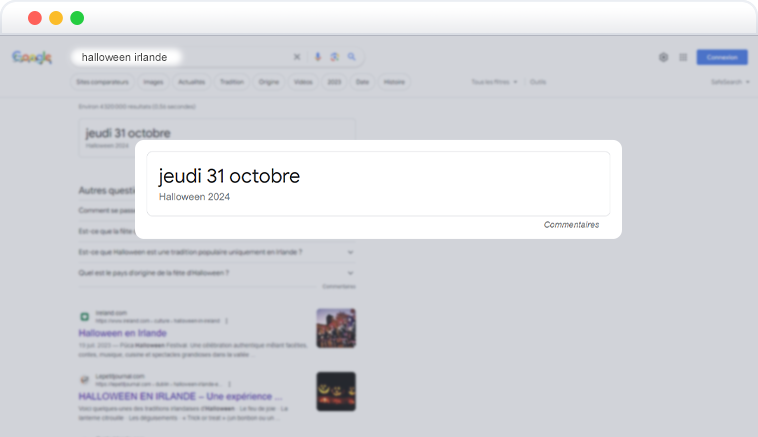Open the Google apps grid icon
The image size is (758, 437).
click(x=683, y=57)
